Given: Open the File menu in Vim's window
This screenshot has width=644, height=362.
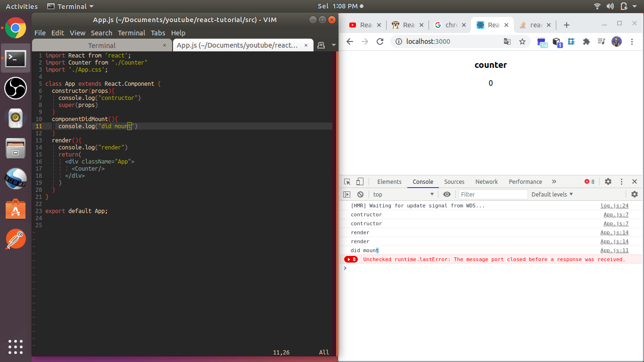Looking at the screenshot, I should [40, 33].
